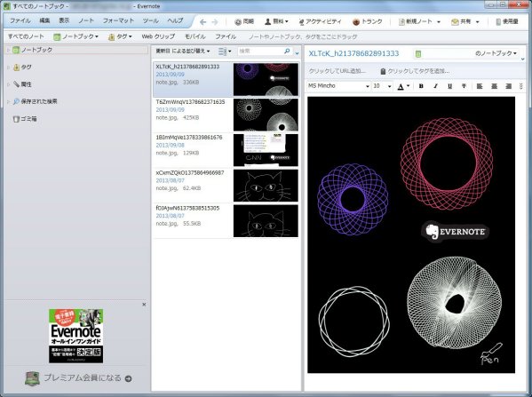
Task: Click the 同期 sync button
Action: 244,21
